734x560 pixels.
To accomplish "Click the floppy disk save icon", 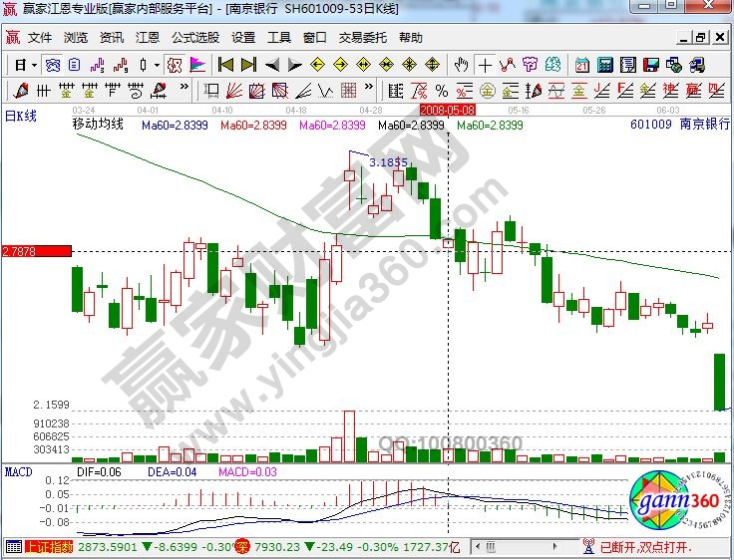I will click(x=651, y=65).
